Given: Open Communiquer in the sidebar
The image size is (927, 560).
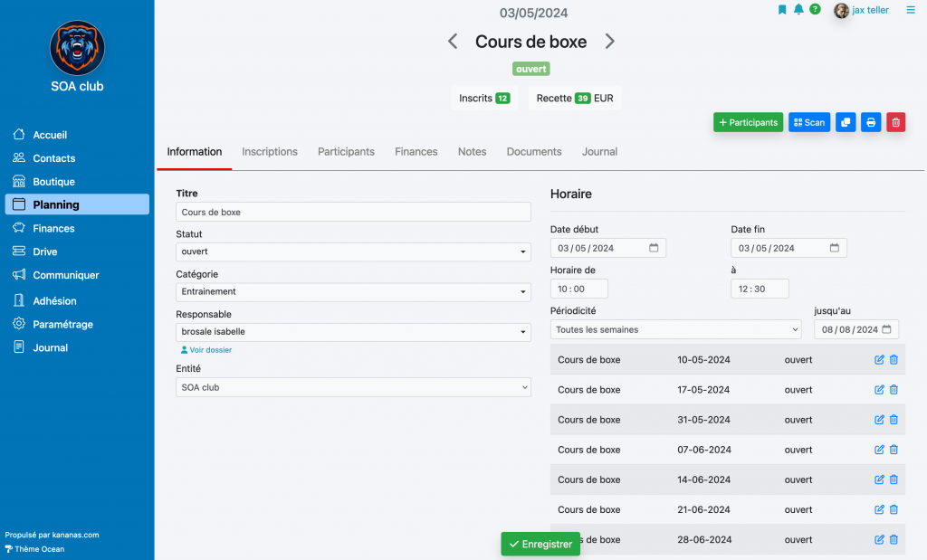Looking at the screenshot, I should 77,275.
